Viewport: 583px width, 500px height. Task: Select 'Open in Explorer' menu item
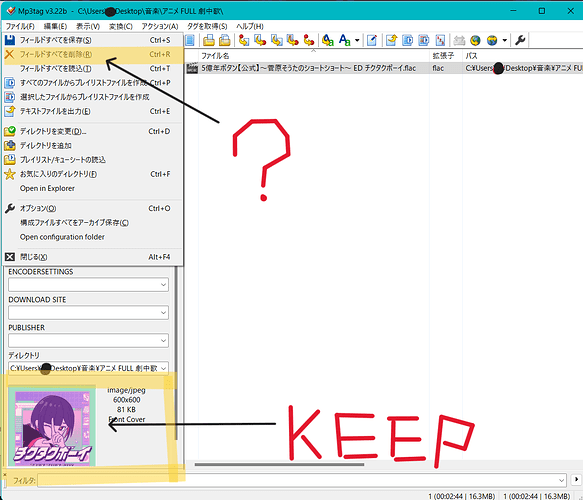click(93, 188)
